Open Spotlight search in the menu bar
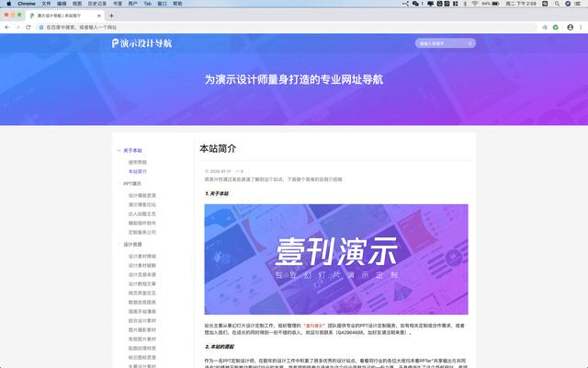The width and height of the screenshot is (588, 368). 558,4
